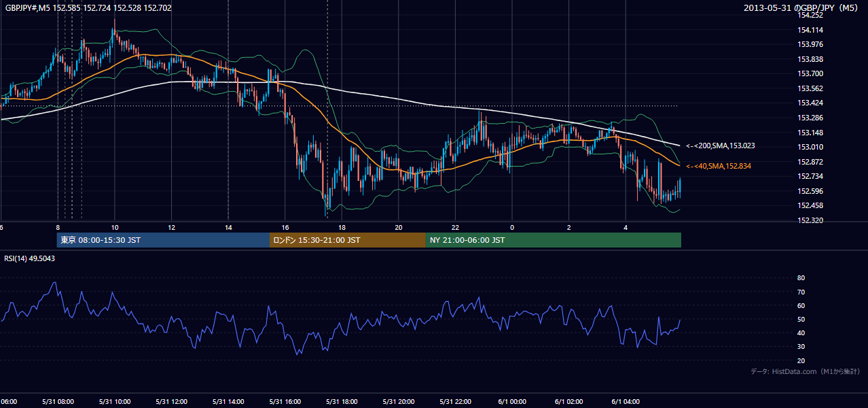Screen dimensions: 868x408
Task: Click price axis value 153.838
Action: 810,59
